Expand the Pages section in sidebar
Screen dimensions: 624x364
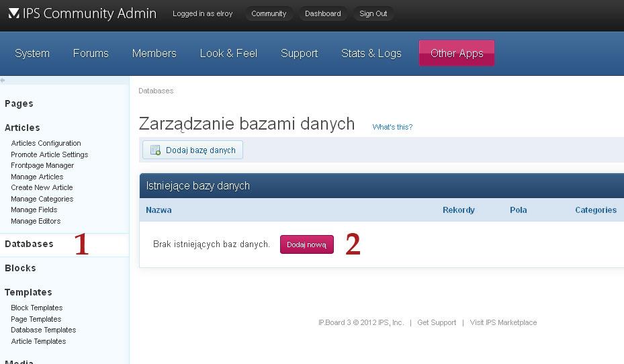(19, 103)
